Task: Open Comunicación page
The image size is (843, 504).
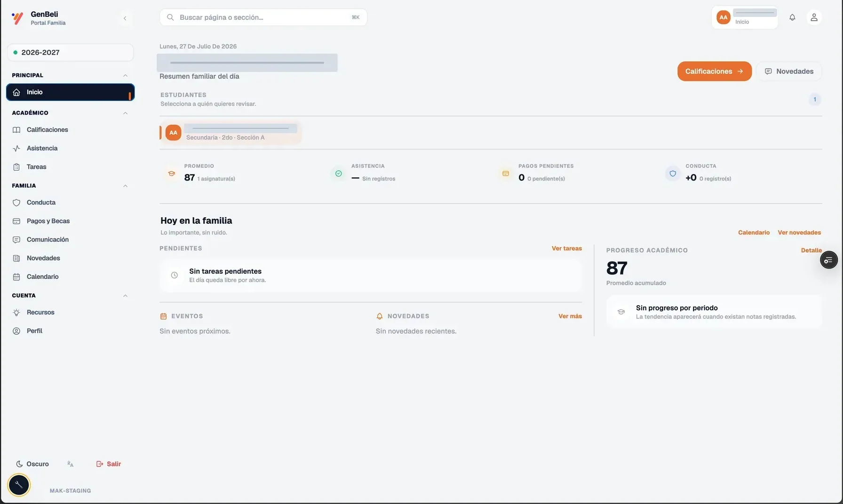Action: tap(70, 240)
